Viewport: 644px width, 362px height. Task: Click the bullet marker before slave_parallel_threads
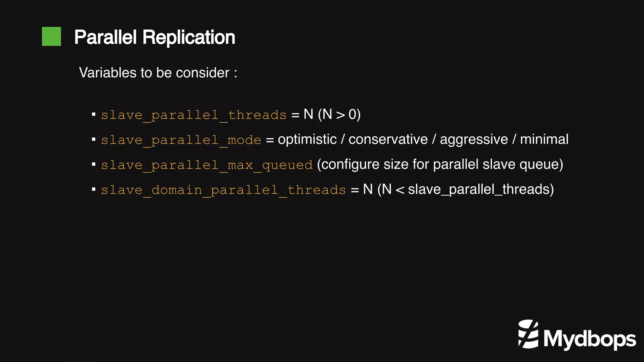[x=94, y=114]
